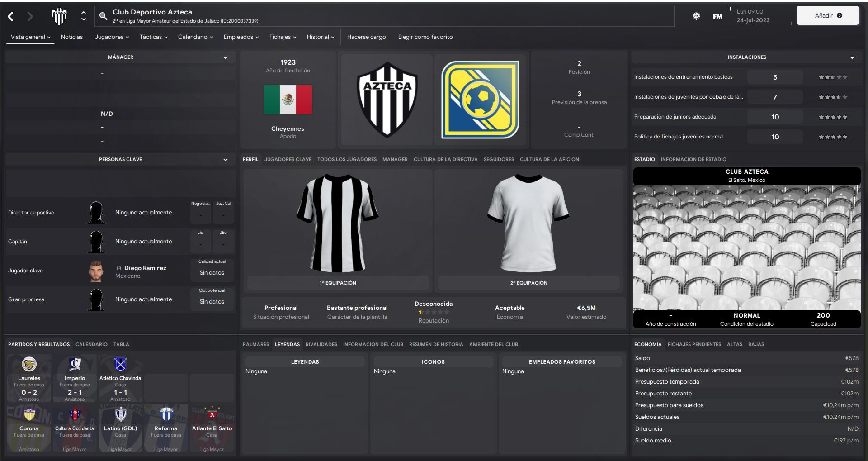Click the Azteca club badge in header
This screenshot has width=868, height=461.
pos(59,16)
